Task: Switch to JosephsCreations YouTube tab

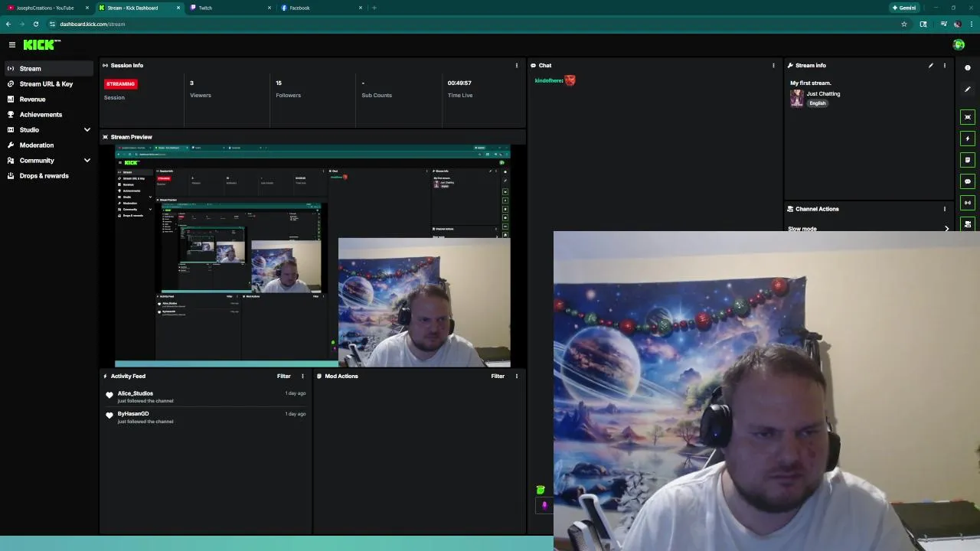Action: 46,8
